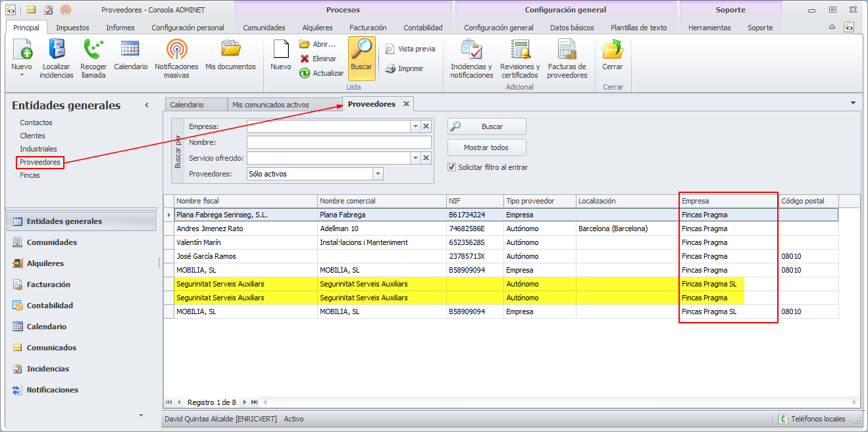This screenshot has height=432, width=868.
Task: Open the Recoger llamada phone icon
Action: 93,50
